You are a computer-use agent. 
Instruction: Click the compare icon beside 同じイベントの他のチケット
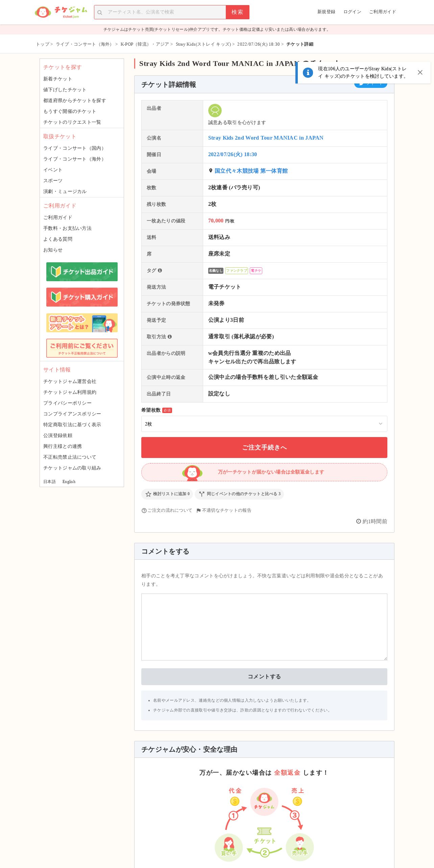[x=202, y=494]
